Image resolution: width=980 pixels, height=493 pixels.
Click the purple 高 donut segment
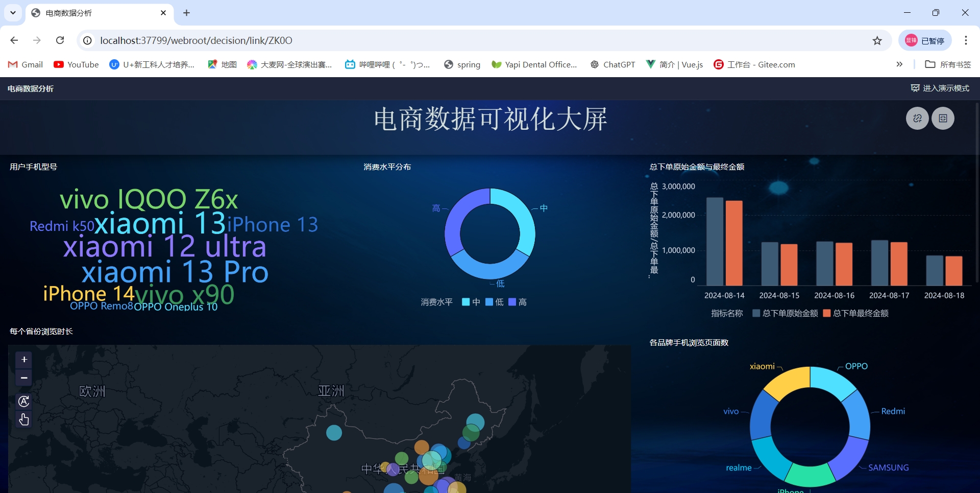tap(457, 215)
